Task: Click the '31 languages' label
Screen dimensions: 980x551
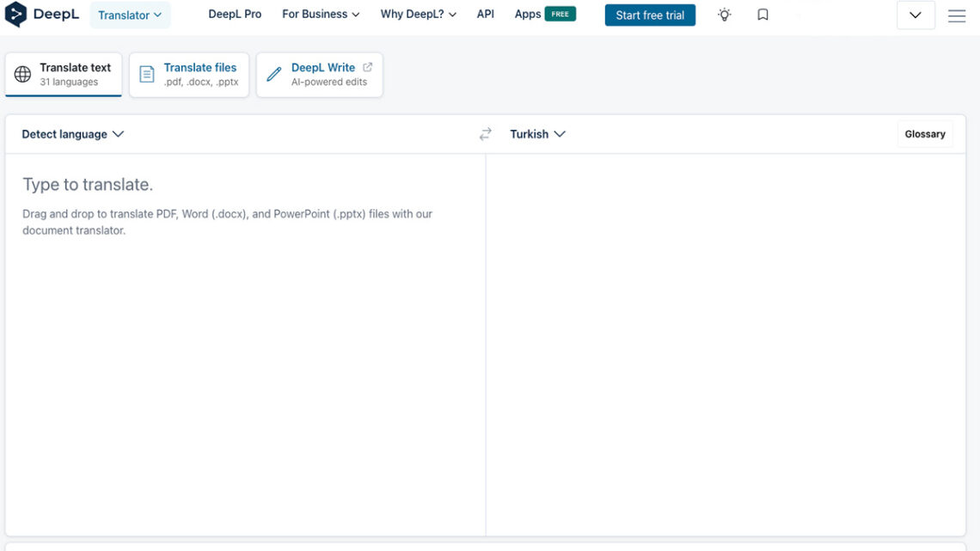Action: 69,82
